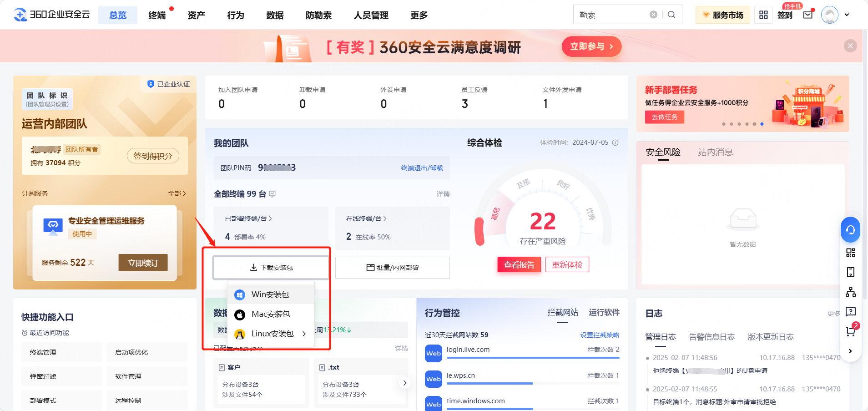Switch to 拦截网站 tab
Screen dimensions: 868x411
click(x=563, y=312)
